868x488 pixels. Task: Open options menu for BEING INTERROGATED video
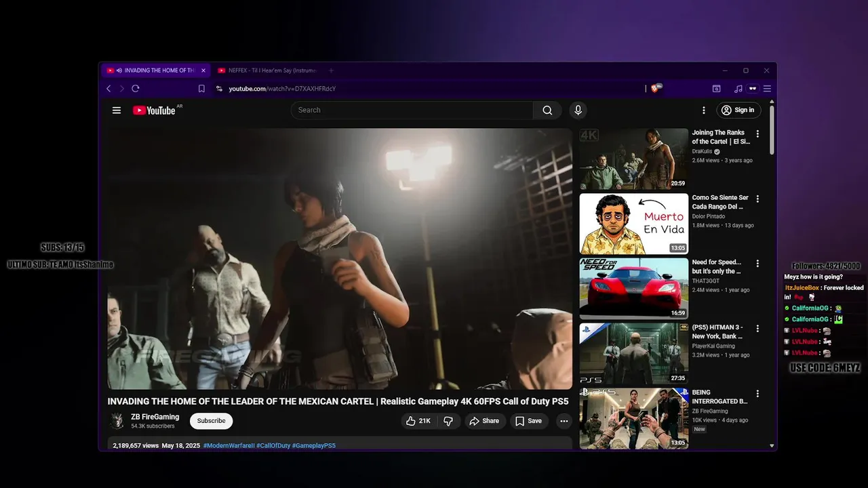pos(757,393)
